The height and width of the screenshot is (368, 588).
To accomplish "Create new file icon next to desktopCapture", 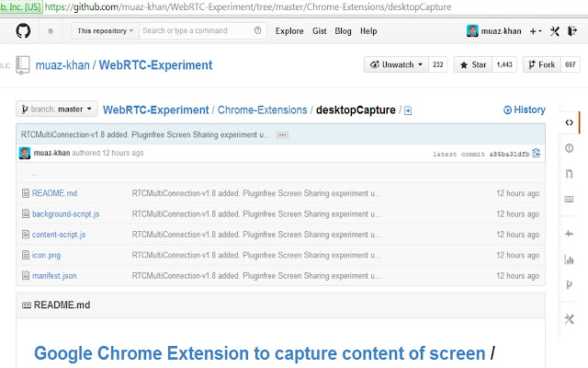I will (x=408, y=110).
